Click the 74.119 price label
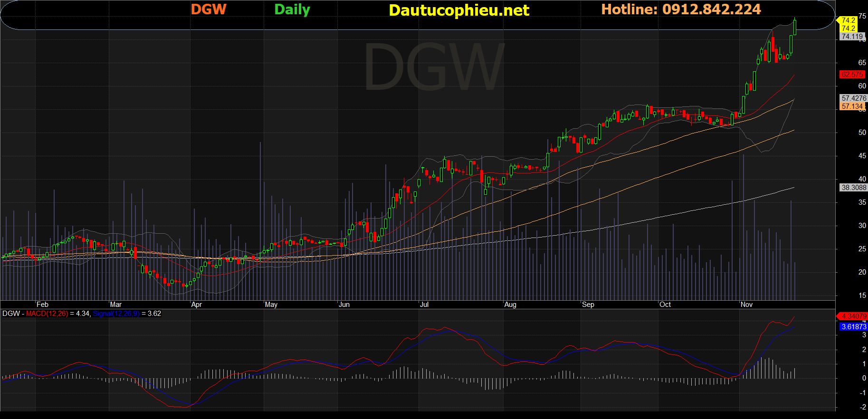This screenshot has width=868, height=419. tap(852, 37)
